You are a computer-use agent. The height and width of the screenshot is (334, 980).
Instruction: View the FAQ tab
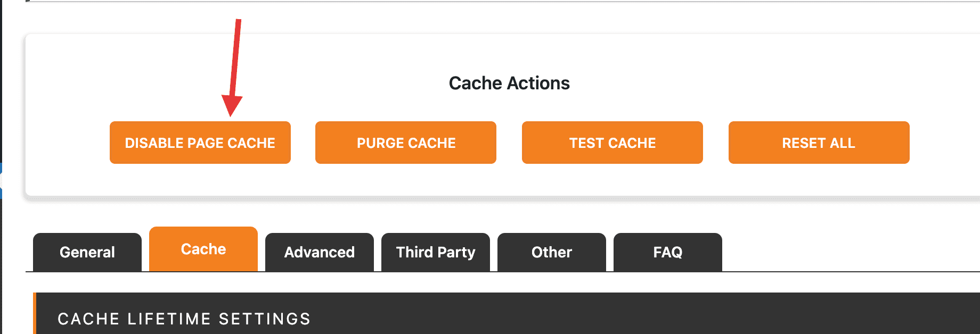[668, 252]
